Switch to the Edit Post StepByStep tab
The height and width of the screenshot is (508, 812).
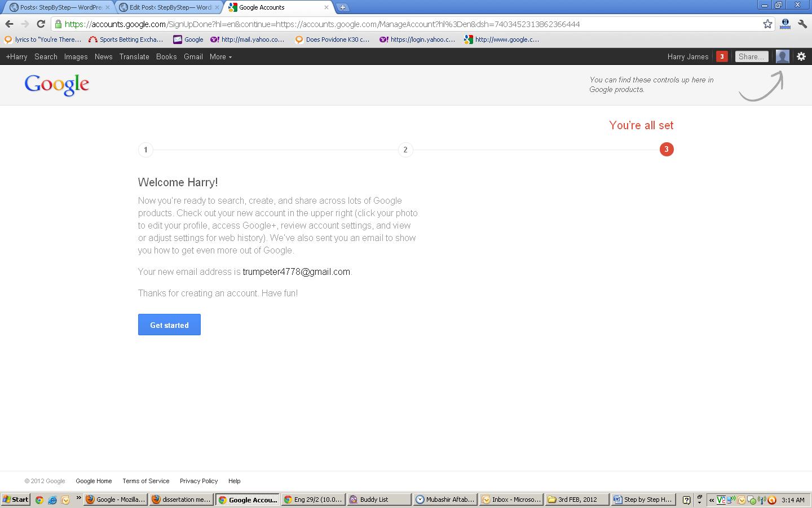coord(170,7)
